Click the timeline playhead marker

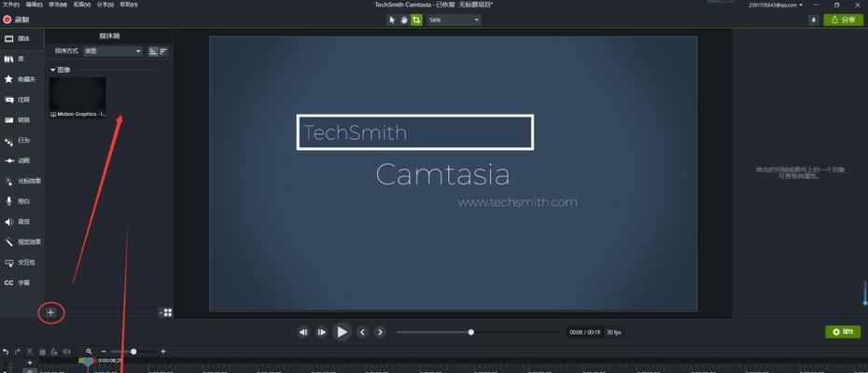click(x=88, y=362)
